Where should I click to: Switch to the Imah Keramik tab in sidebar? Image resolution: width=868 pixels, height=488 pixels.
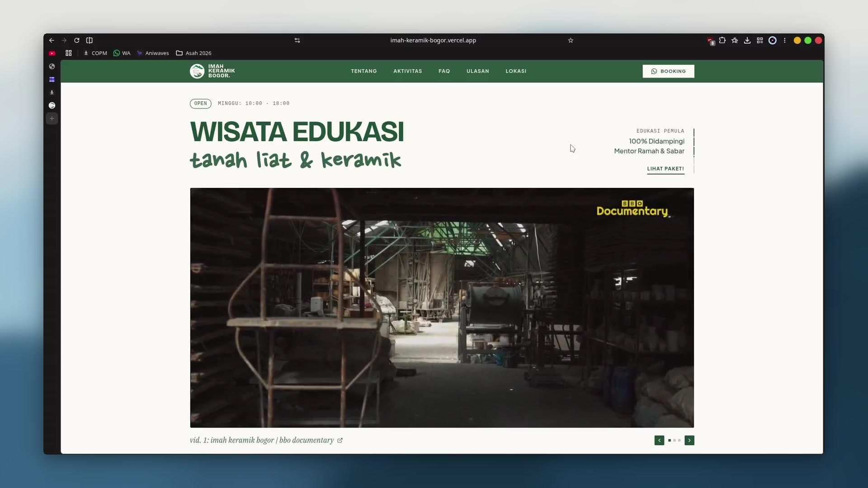pos(52,105)
